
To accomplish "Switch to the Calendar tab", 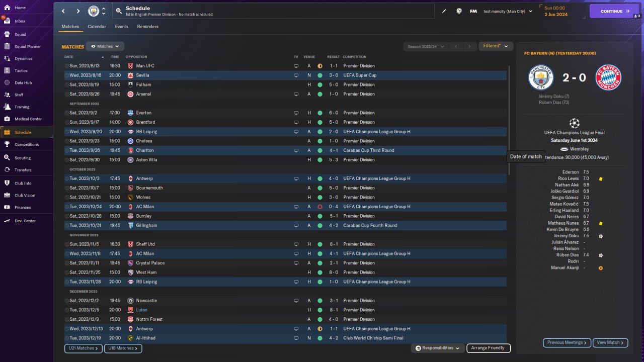I will pyautogui.click(x=97, y=27).
